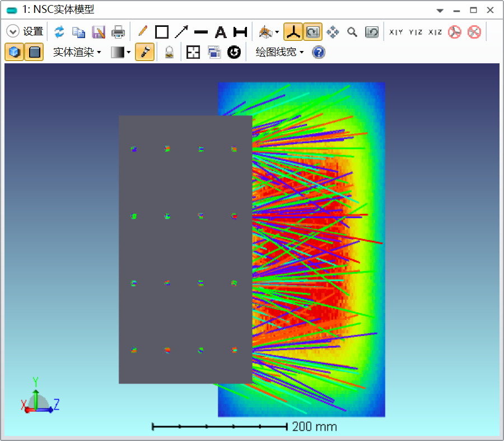Screen dimensions: 504x441
Task: Select the text annotation 'A' tool
Action: point(221,32)
